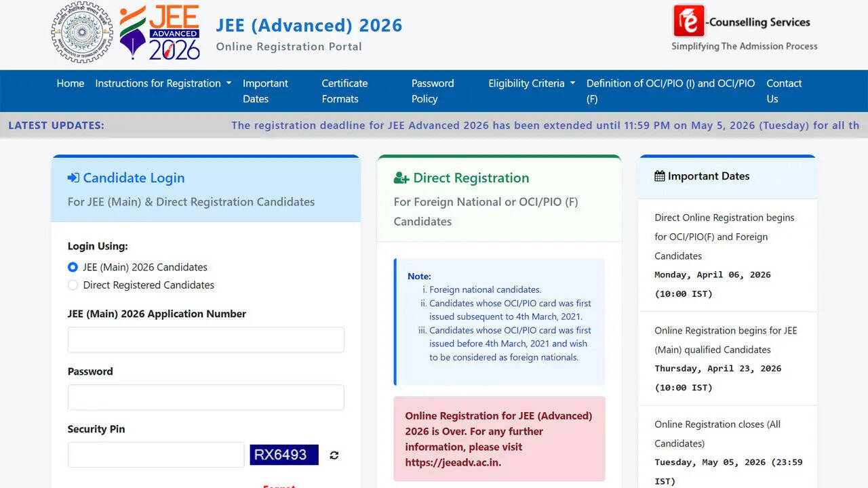Click the e-Counselling Services logo icon
Image resolution: width=868 pixels, height=488 pixels.
688,20
